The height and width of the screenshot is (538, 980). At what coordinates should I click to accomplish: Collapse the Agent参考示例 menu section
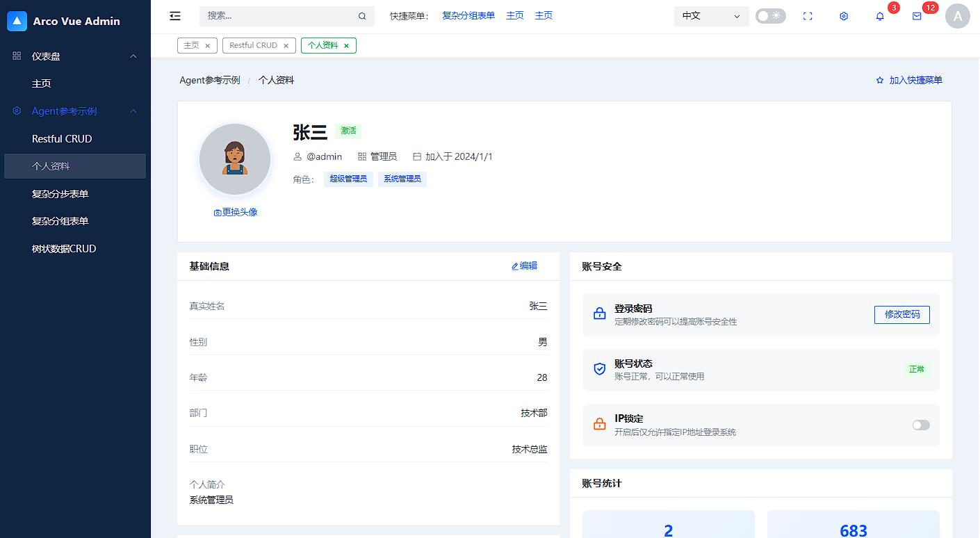74,111
